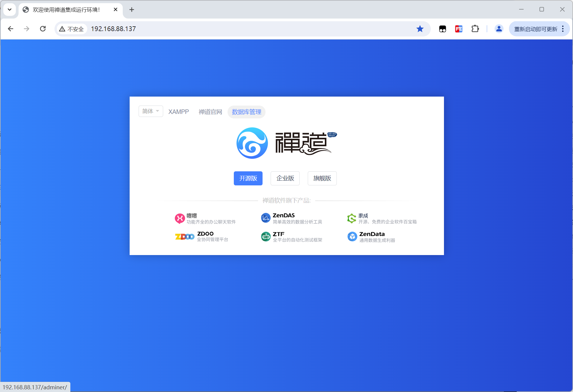
Task: Open the 禅道官网 link
Action: [x=210, y=112]
